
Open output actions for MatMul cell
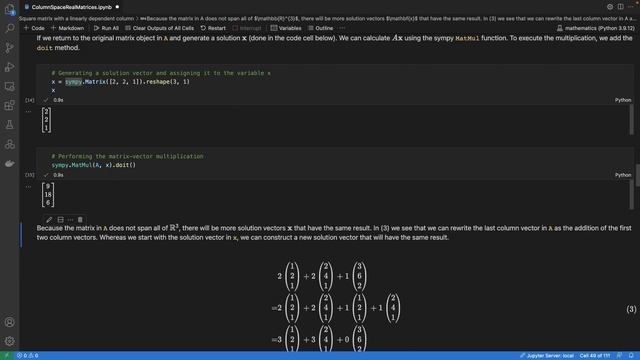(28, 187)
